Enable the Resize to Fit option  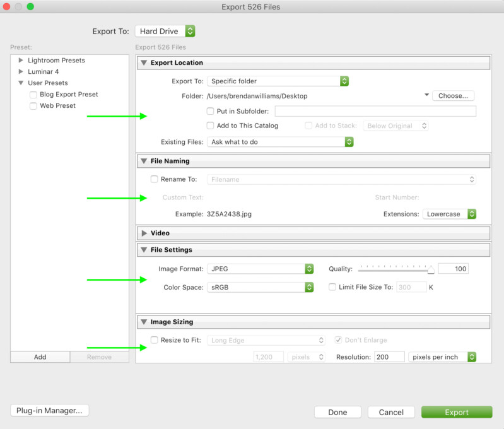[155, 341]
